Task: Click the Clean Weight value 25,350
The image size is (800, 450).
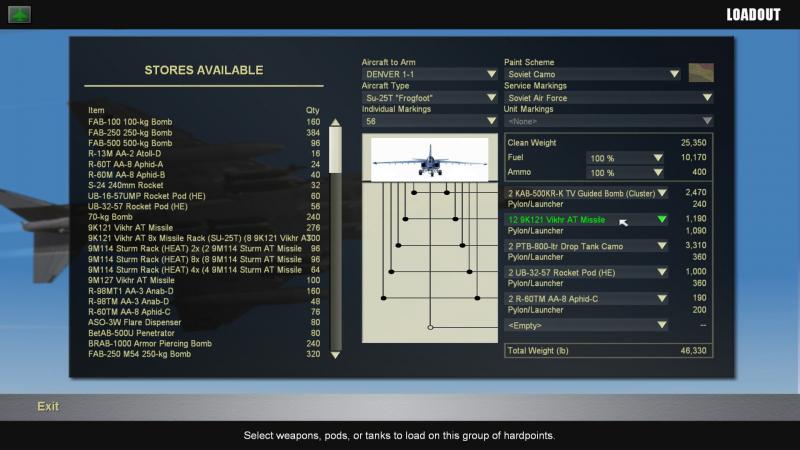Action: [694, 143]
